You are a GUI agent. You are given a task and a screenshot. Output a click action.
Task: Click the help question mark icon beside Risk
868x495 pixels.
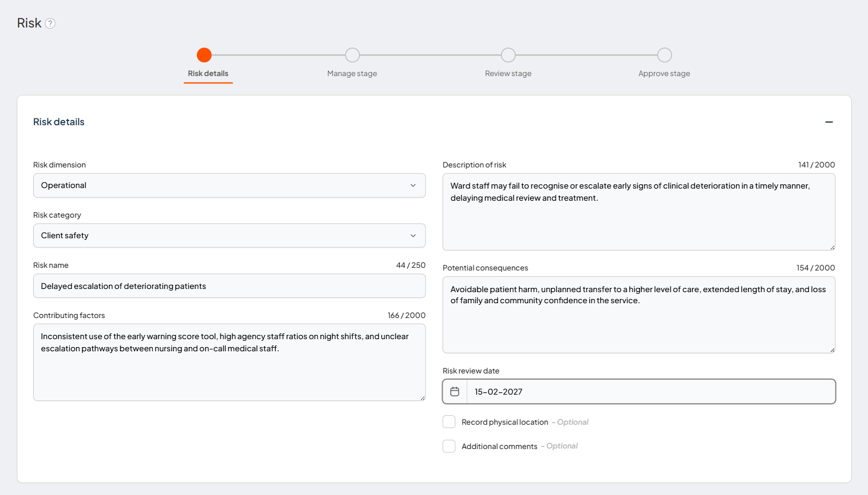click(50, 23)
